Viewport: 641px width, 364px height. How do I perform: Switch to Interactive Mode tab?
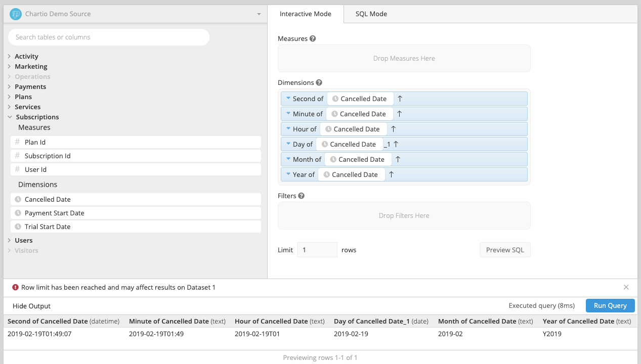coord(306,14)
